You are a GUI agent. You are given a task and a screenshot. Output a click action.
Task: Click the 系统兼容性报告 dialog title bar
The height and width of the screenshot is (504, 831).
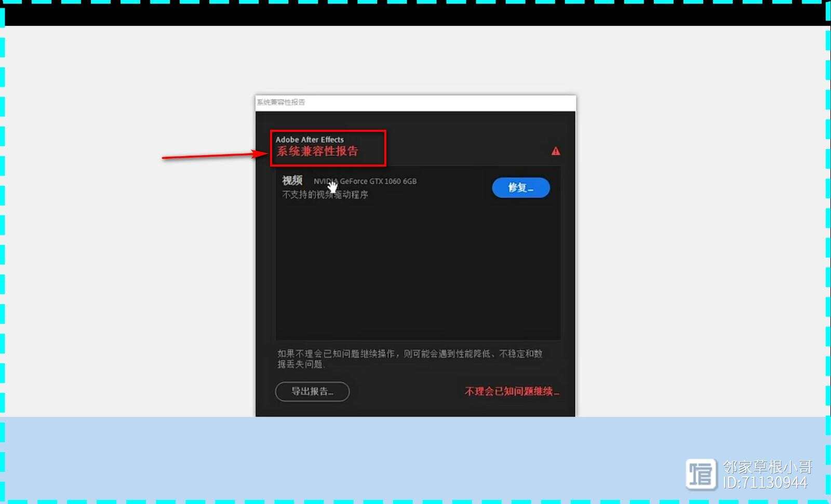415,102
